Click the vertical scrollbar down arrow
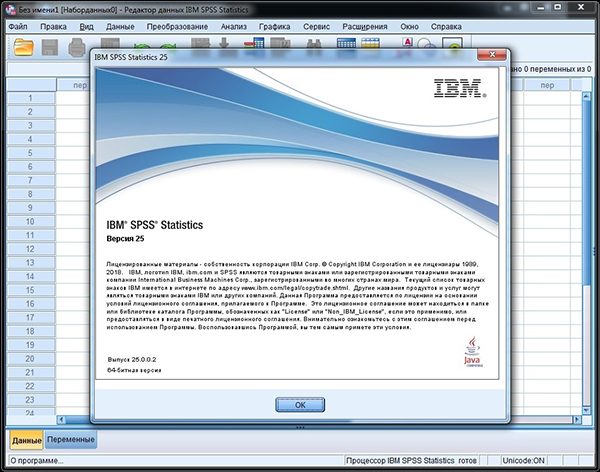Screen dimensions: 600x472 586,410
